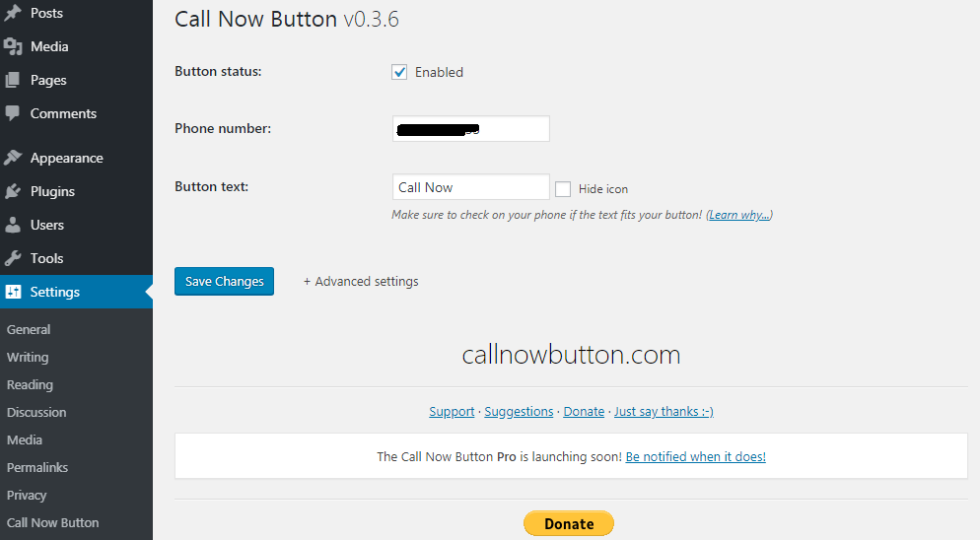Click the Settings sliders icon
The image size is (980, 540).
[13, 292]
